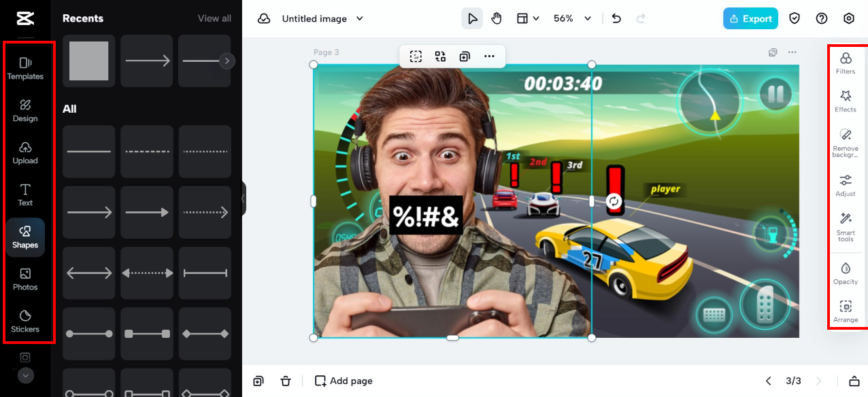Viewport: 868px width, 397px height.
Task: Click the cloud save status icon
Action: tap(264, 19)
